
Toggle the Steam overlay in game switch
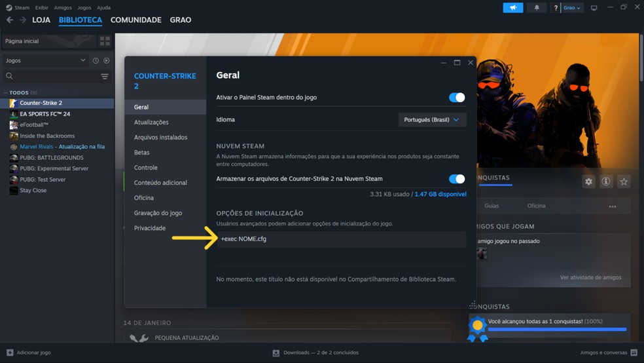[x=457, y=98]
